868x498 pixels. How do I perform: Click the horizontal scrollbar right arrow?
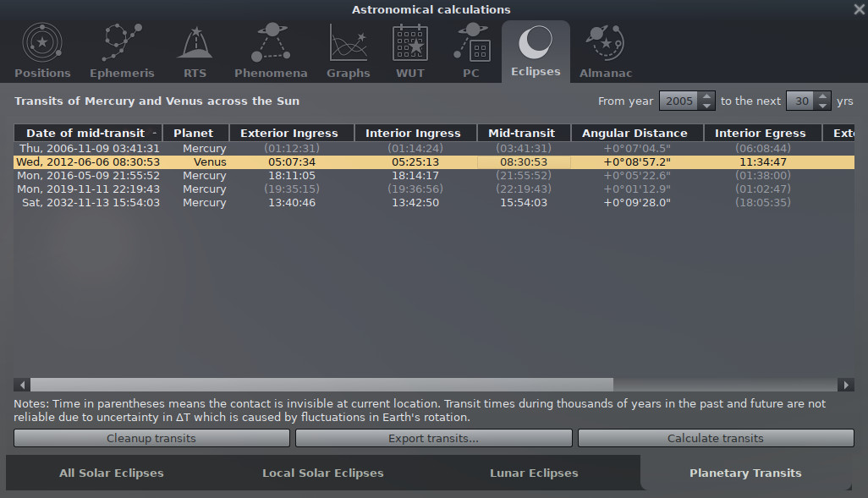coord(845,385)
